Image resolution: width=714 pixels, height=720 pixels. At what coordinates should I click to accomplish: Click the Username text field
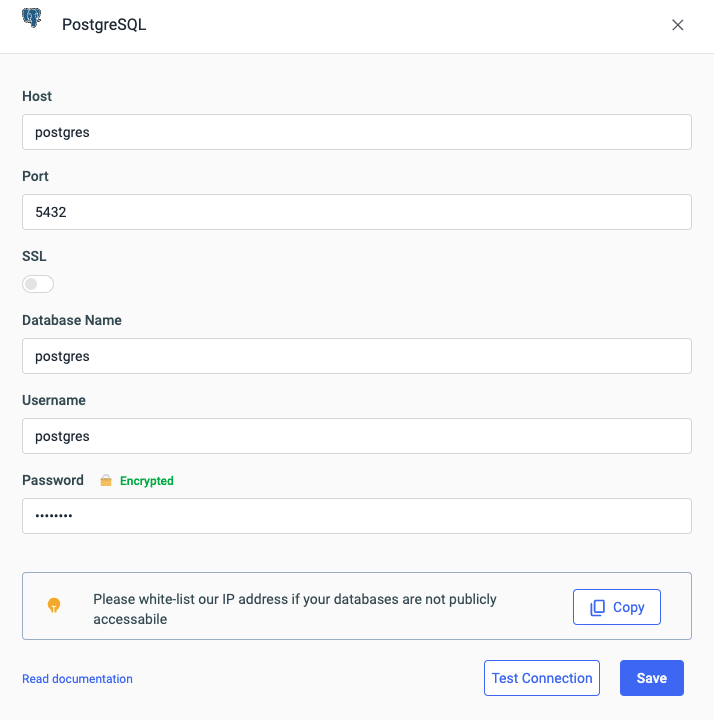(x=356, y=436)
